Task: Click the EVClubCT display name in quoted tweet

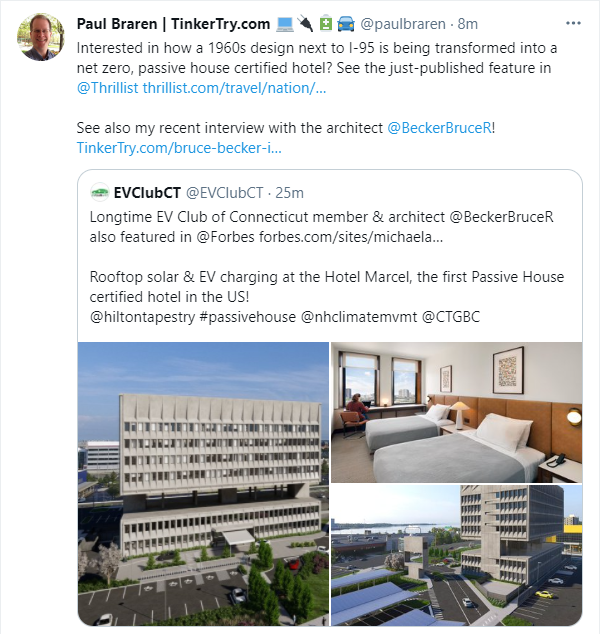Action: 147,193
